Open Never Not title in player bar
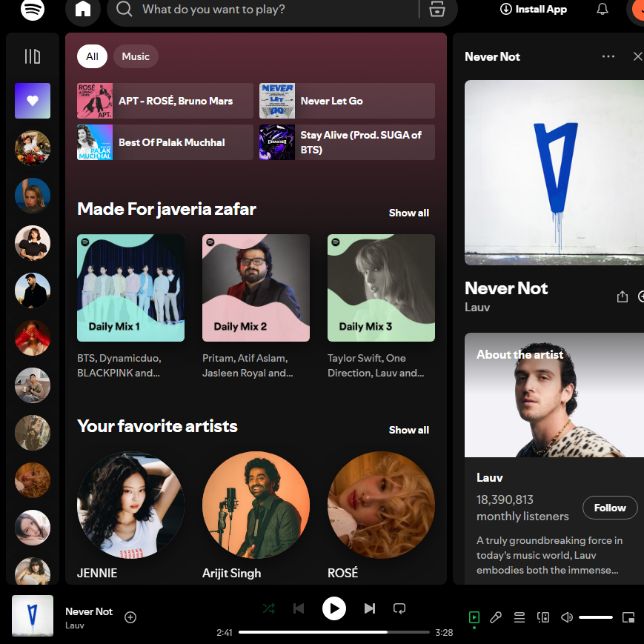 89,611
